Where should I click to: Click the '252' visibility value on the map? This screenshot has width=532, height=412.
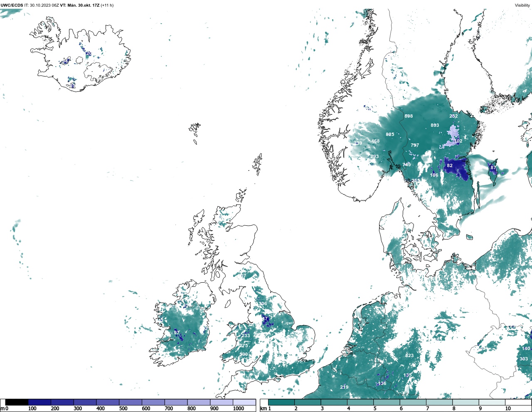453,116
